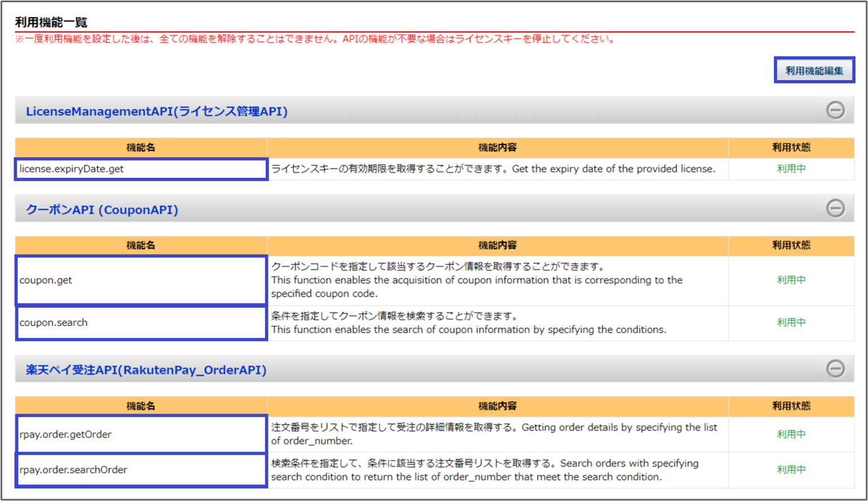The height and width of the screenshot is (501, 868).
Task: Collapse the 楽天ペイ受注API section
Action: coord(835,369)
